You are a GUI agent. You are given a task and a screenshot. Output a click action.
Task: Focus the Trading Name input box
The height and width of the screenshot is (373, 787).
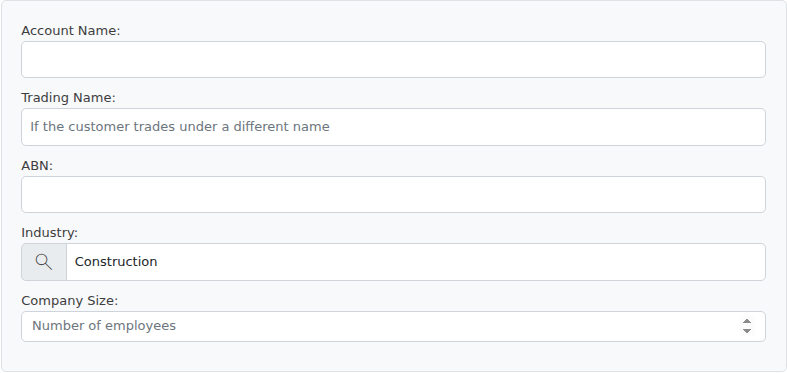(393, 127)
